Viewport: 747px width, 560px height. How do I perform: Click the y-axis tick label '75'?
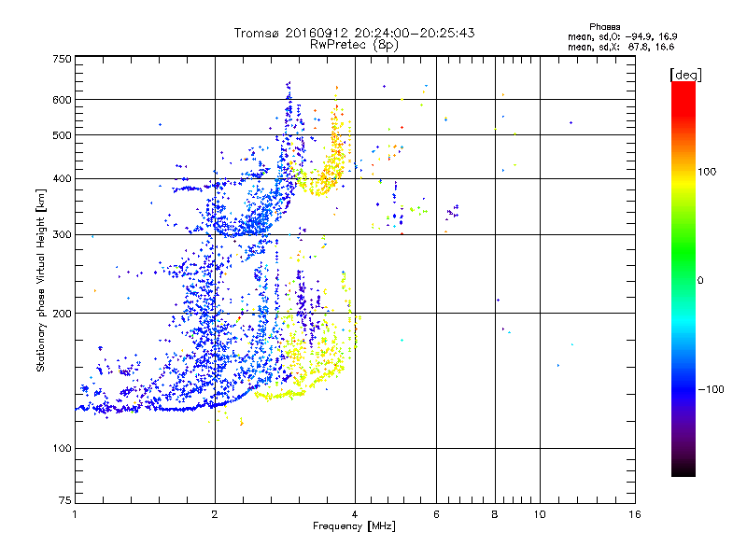(x=65, y=500)
